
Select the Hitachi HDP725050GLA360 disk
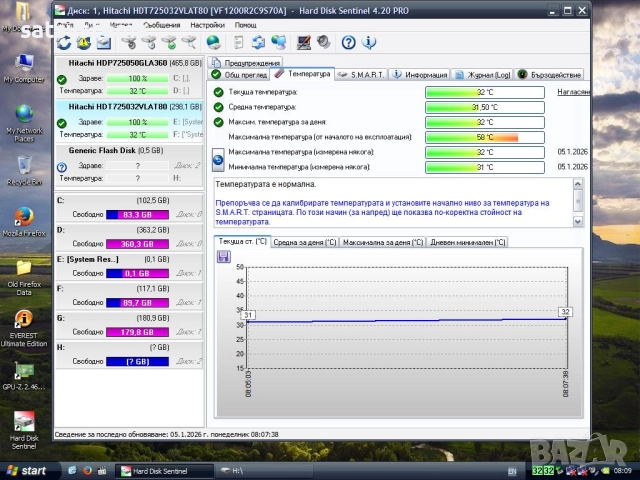click(x=117, y=62)
